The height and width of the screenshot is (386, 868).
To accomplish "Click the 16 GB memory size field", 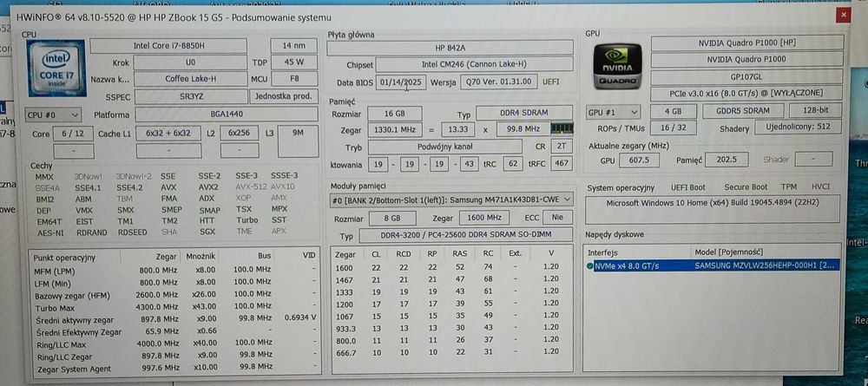I will [x=394, y=114].
